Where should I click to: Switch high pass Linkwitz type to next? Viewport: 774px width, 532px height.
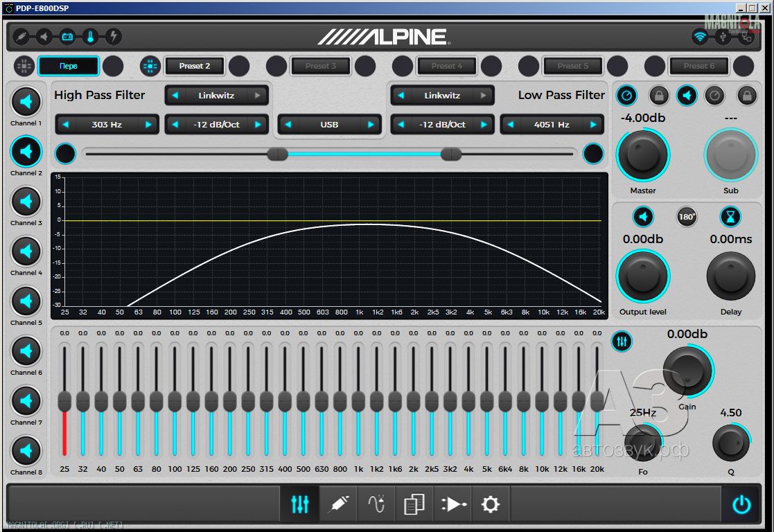(x=258, y=96)
